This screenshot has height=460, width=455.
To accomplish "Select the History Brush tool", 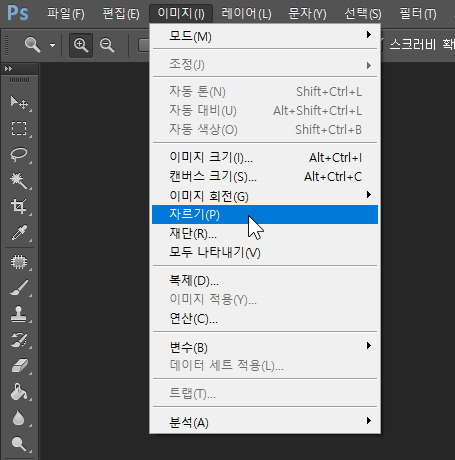I will pos(19,340).
